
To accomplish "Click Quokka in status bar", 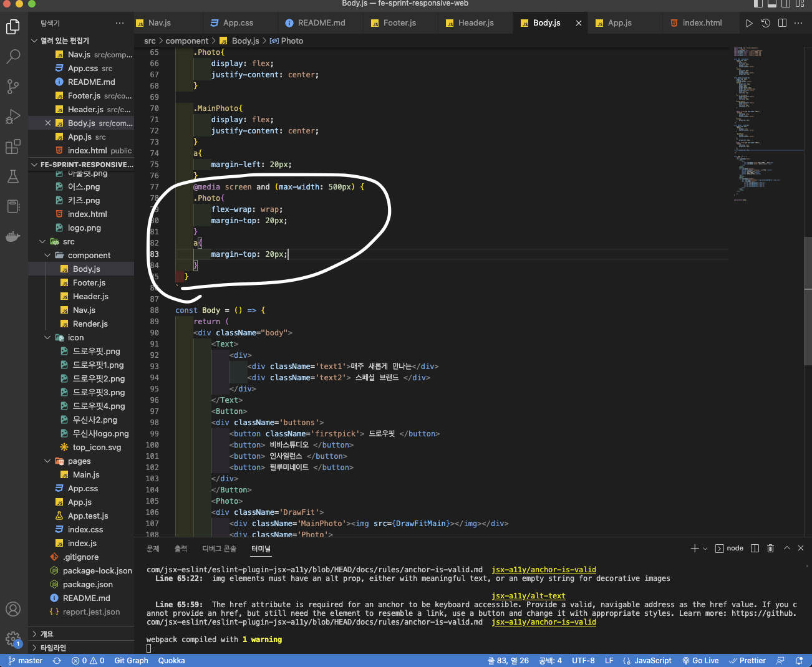I will 172,661.
